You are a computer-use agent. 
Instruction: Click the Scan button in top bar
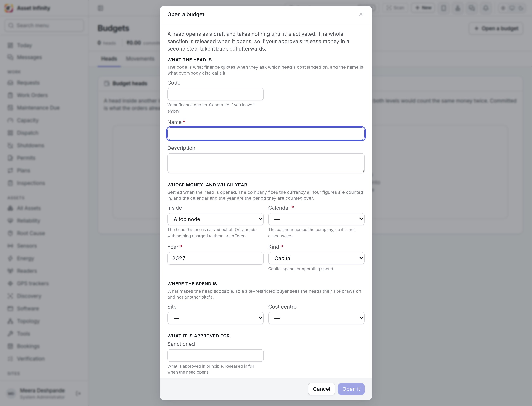(x=395, y=8)
